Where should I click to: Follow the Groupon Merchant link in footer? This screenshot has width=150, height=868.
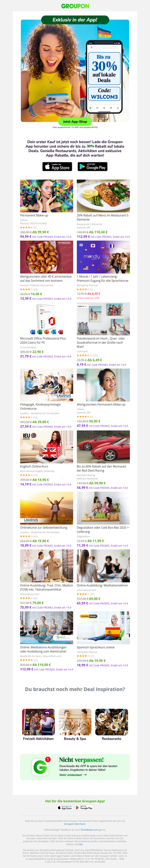pyautogui.click(x=75, y=824)
